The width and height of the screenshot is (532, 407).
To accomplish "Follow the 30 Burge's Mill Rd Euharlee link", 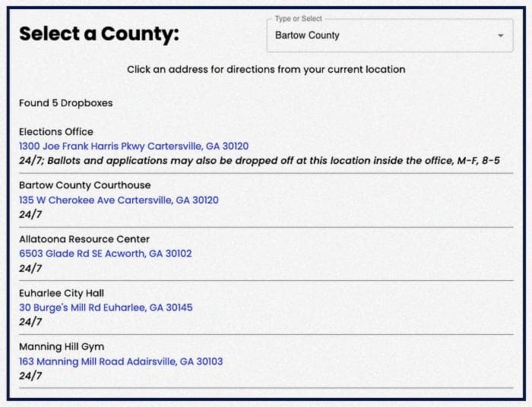I will (106, 308).
